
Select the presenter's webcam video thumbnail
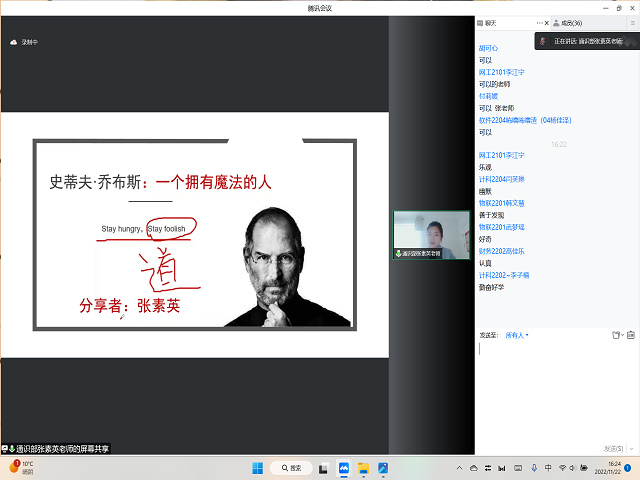pyautogui.click(x=431, y=235)
